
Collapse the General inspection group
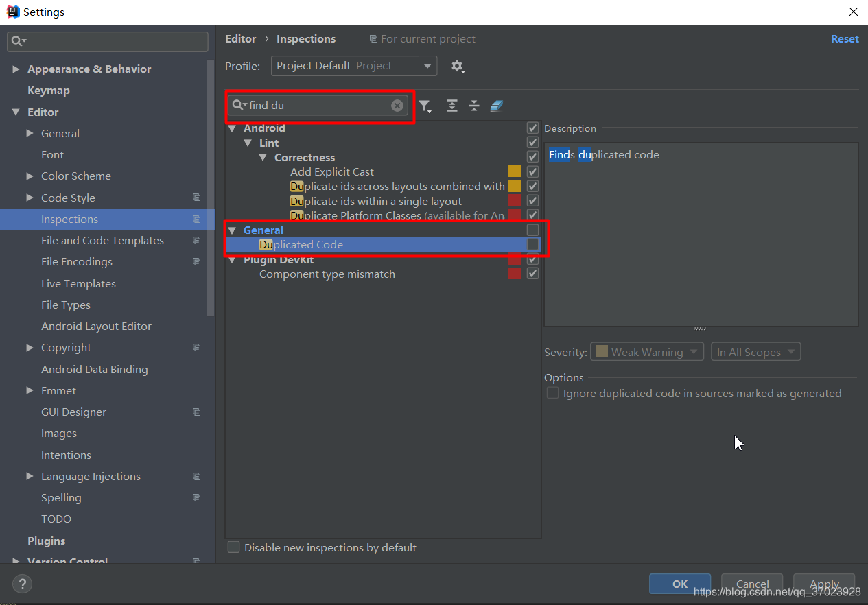coord(233,230)
